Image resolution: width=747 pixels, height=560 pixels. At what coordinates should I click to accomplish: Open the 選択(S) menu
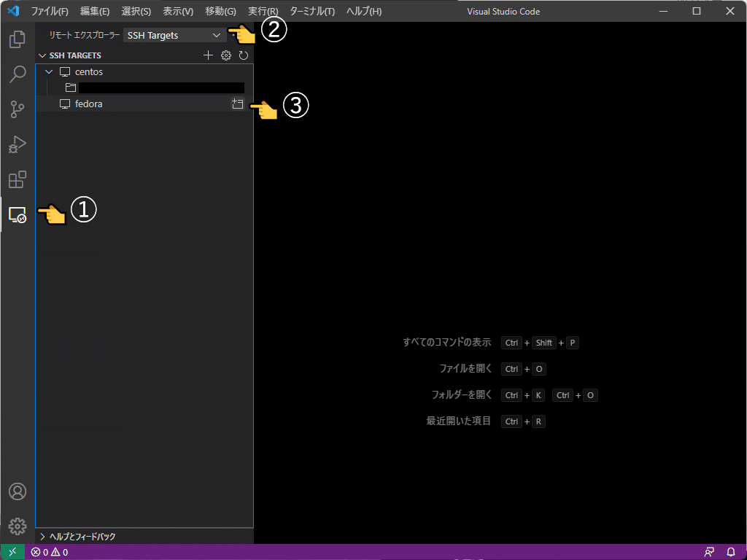coord(136,11)
